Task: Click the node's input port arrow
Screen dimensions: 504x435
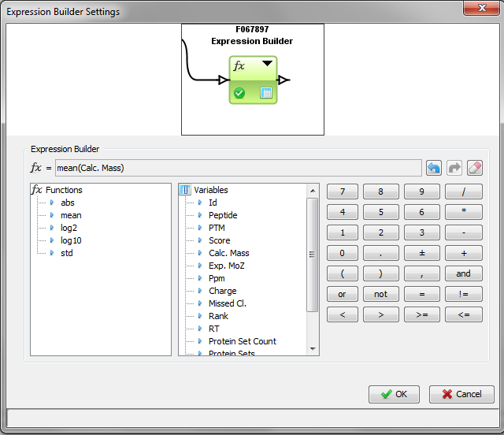Action: (x=224, y=80)
